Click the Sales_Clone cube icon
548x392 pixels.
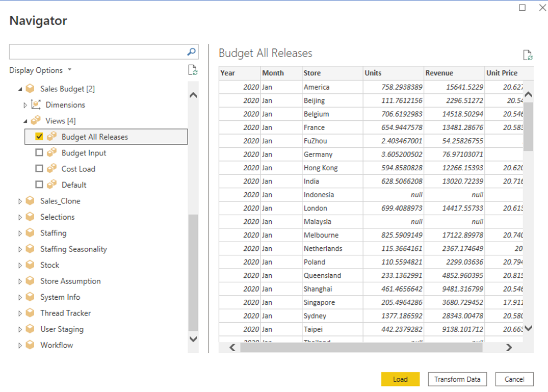pos(31,200)
